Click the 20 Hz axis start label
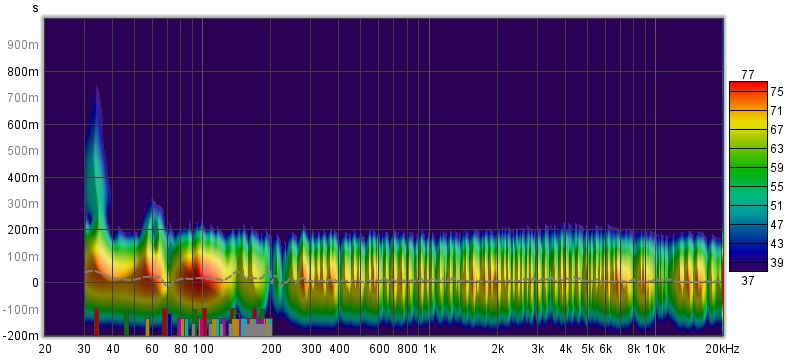The image size is (800, 360). point(45,349)
